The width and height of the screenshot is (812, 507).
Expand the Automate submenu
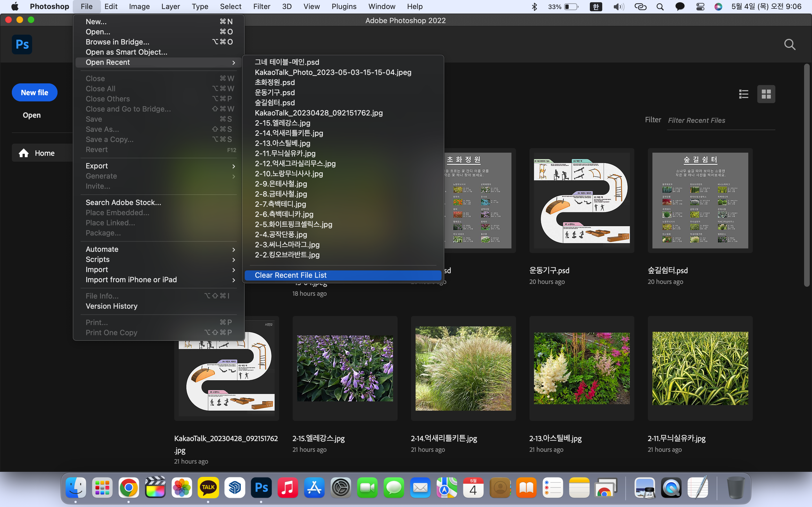point(233,250)
